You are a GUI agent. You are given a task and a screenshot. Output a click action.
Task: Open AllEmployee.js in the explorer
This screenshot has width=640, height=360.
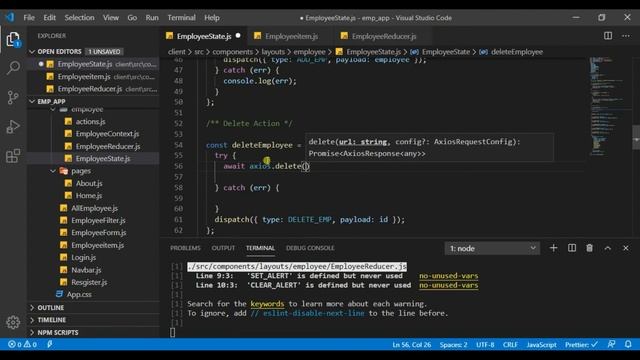coord(94,208)
